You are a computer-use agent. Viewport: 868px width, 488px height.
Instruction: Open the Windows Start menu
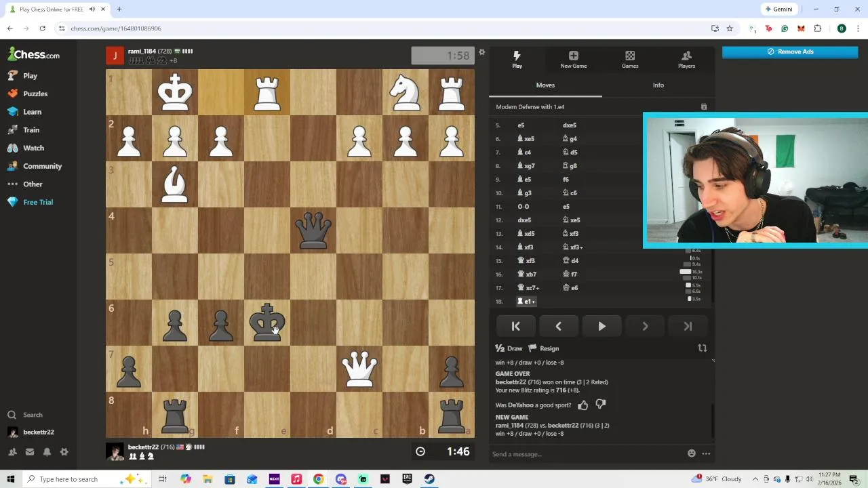click(x=10, y=479)
